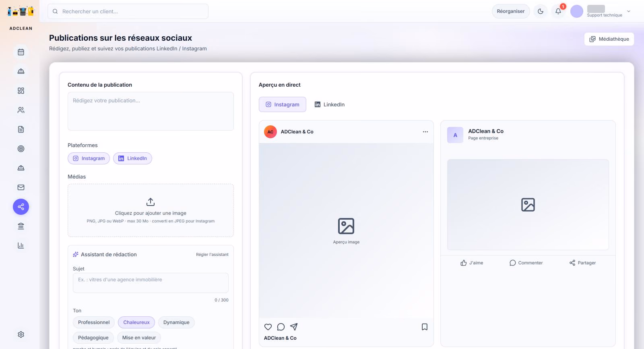
Task: Select the highlighted social share sidebar icon
Action: pyautogui.click(x=21, y=207)
